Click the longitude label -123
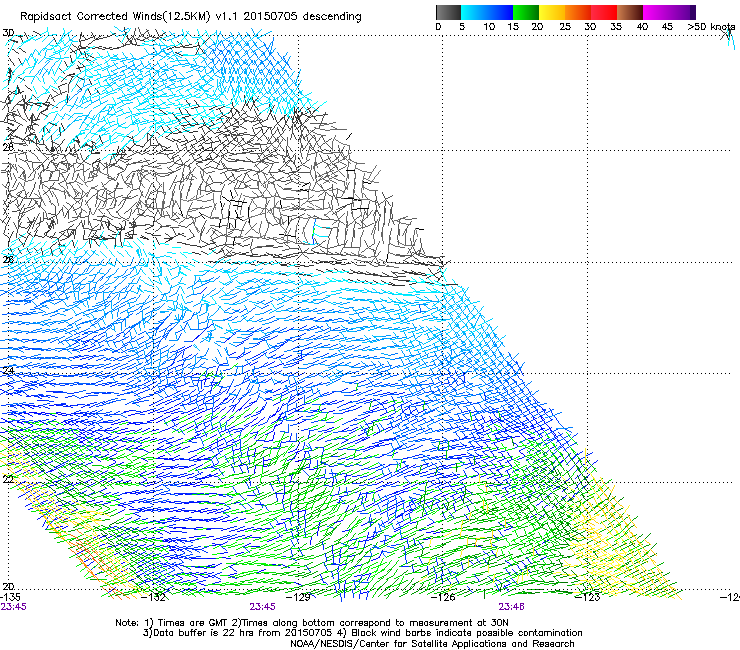This screenshot has height=650, width=740. coord(588,597)
